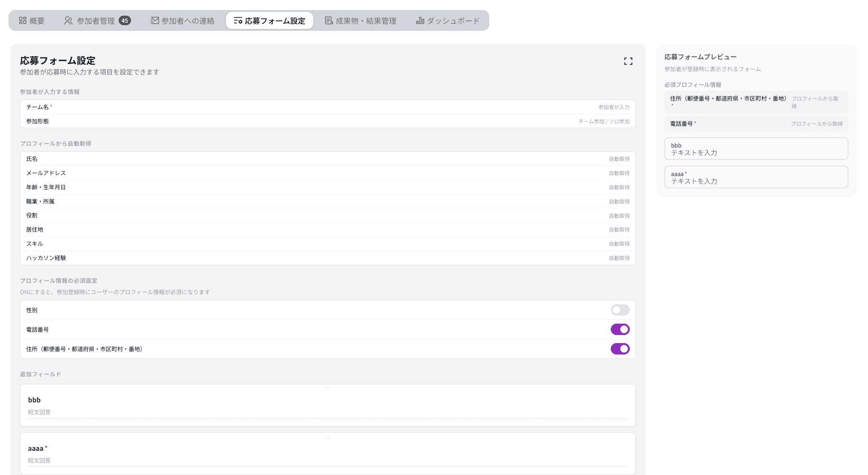The image size is (868, 475).
Task: Disable the 電話番号 required toggle
Action: point(620,329)
